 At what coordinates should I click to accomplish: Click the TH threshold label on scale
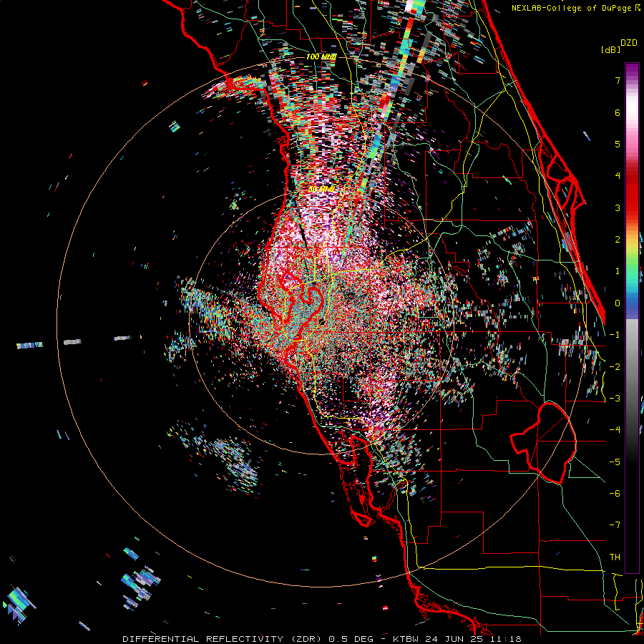(615, 557)
